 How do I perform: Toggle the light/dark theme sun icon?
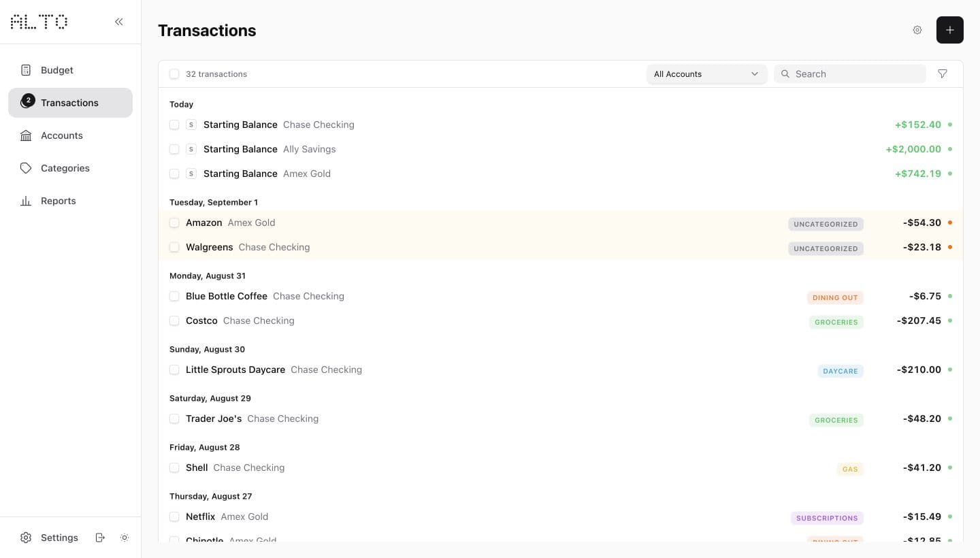click(125, 538)
